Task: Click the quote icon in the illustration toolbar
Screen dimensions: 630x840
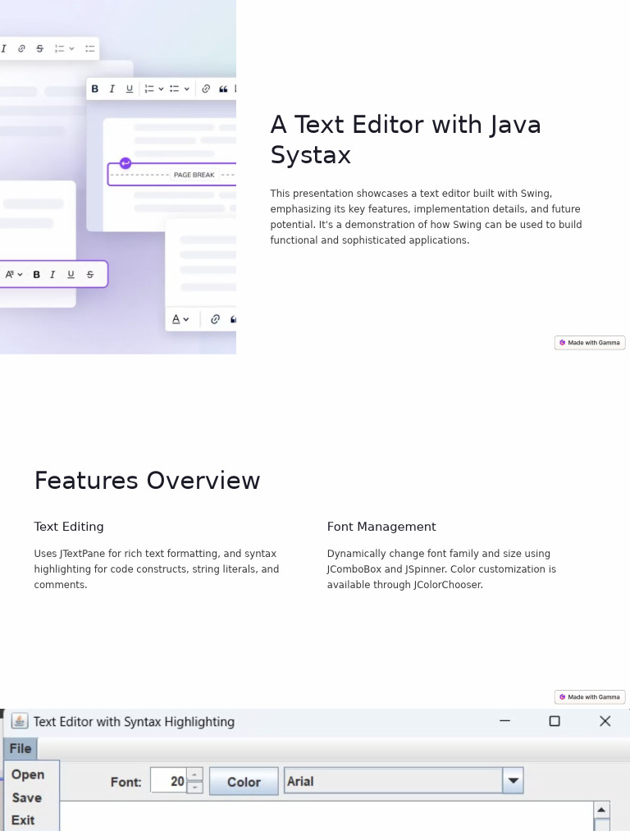Action: pyautogui.click(x=223, y=89)
